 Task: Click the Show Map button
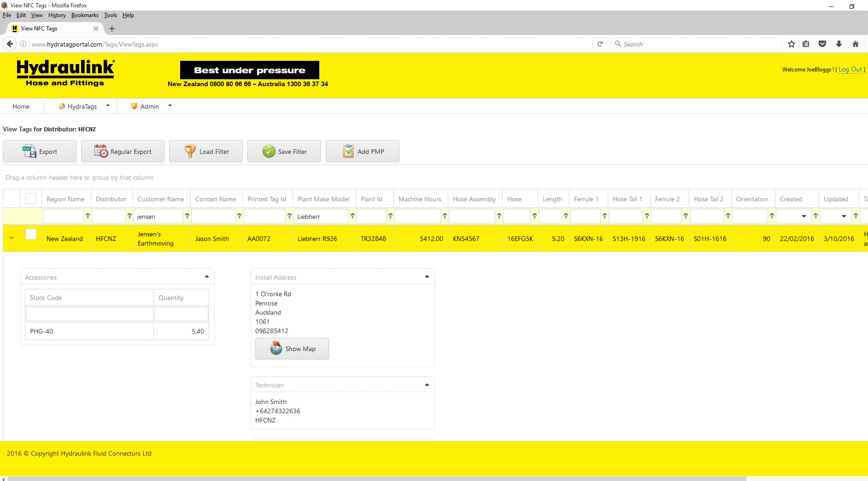[x=292, y=349]
